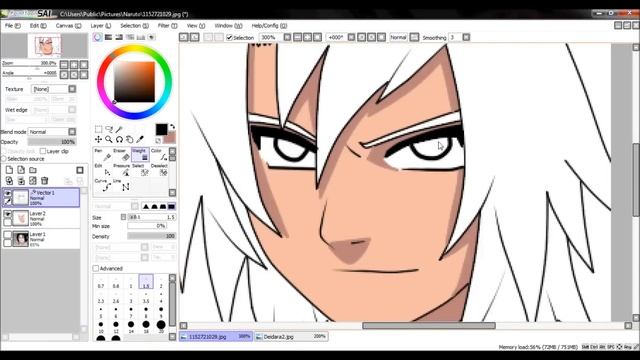Click the Redo arrow in the toolbar
This screenshot has width=640, height=360.
195,37
